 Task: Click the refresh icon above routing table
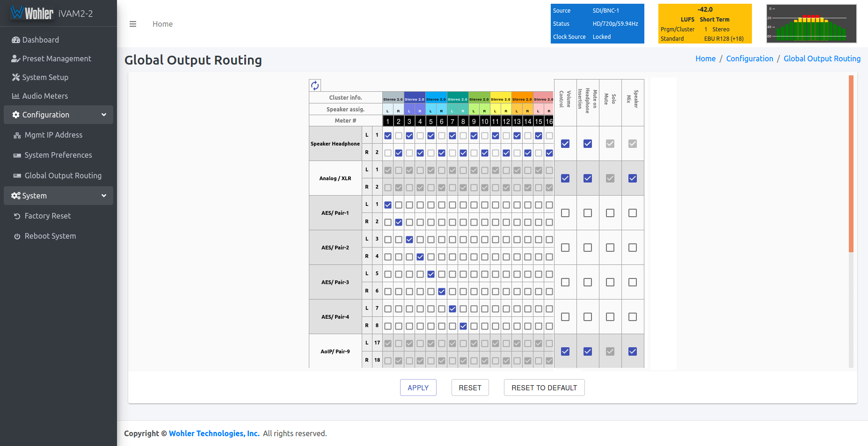315,85
